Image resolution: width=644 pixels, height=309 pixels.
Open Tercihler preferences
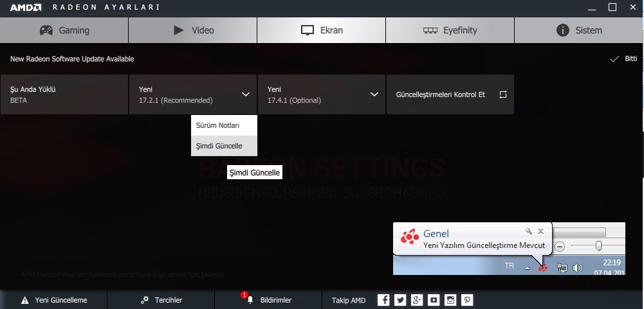tap(161, 300)
